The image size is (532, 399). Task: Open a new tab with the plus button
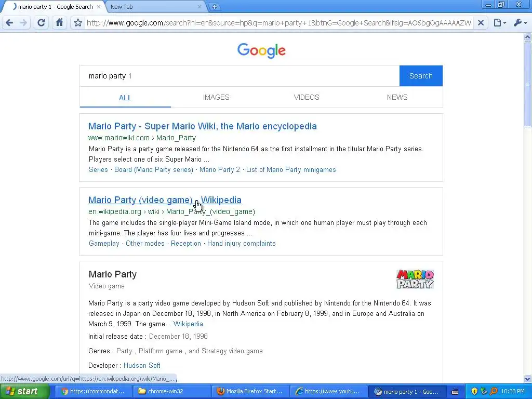point(215,7)
